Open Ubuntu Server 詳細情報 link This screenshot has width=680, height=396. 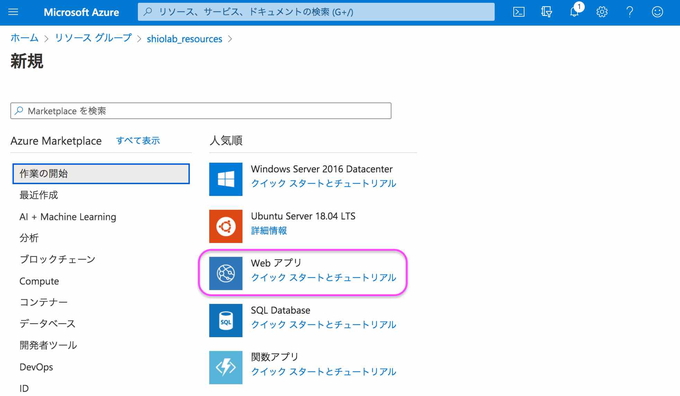click(269, 230)
